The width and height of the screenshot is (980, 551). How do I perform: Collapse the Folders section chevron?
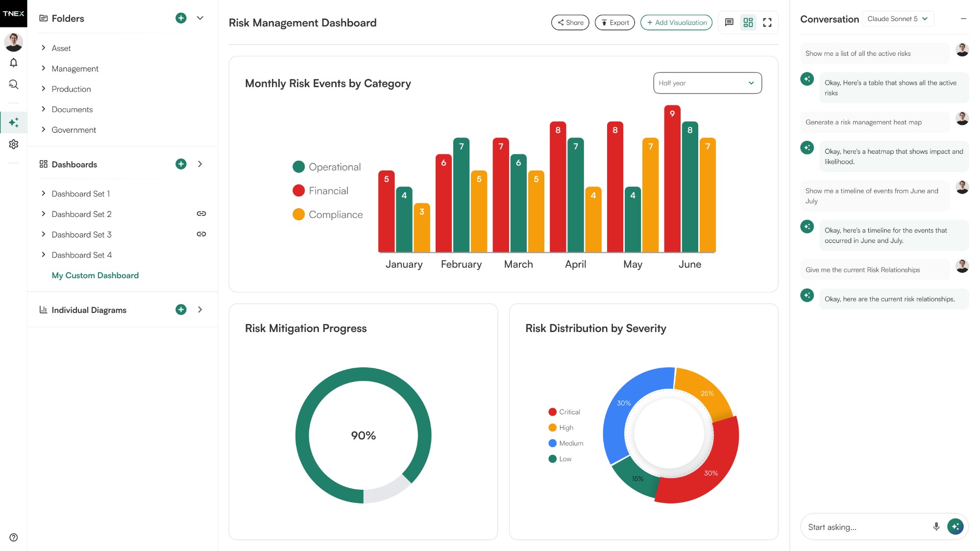(x=200, y=18)
